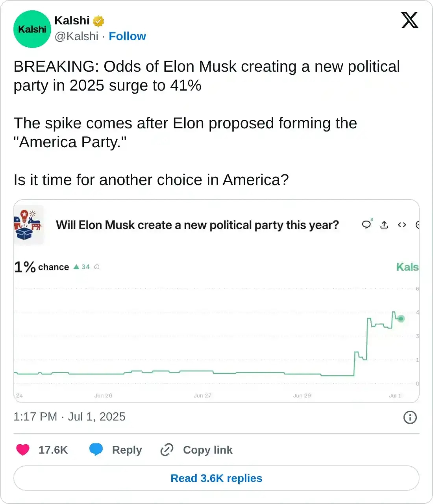Click the embed code icon in the chart

pos(402,225)
